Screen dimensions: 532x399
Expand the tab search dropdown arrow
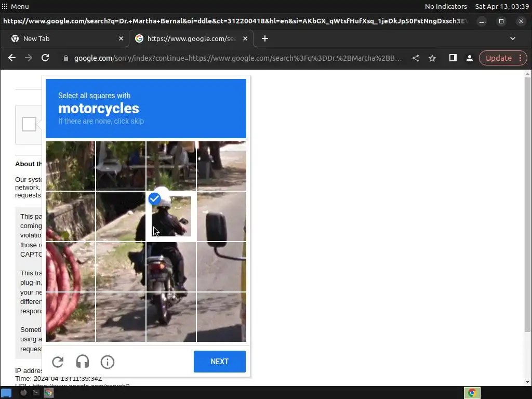pyautogui.click(x=513, y=38)
